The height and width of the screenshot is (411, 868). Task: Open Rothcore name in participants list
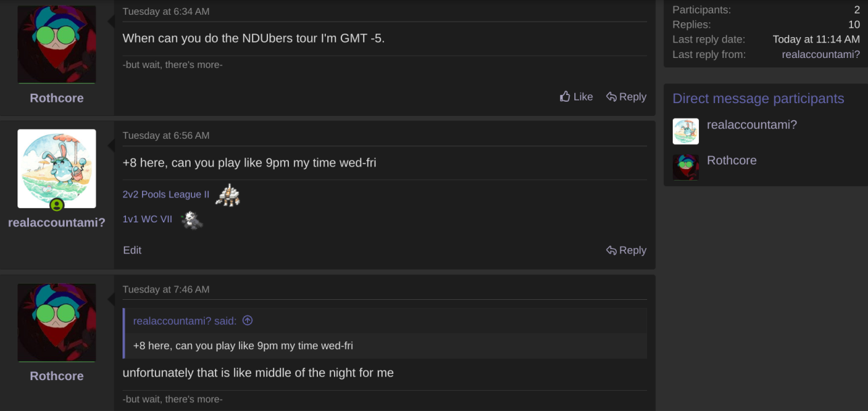point(732,160)
